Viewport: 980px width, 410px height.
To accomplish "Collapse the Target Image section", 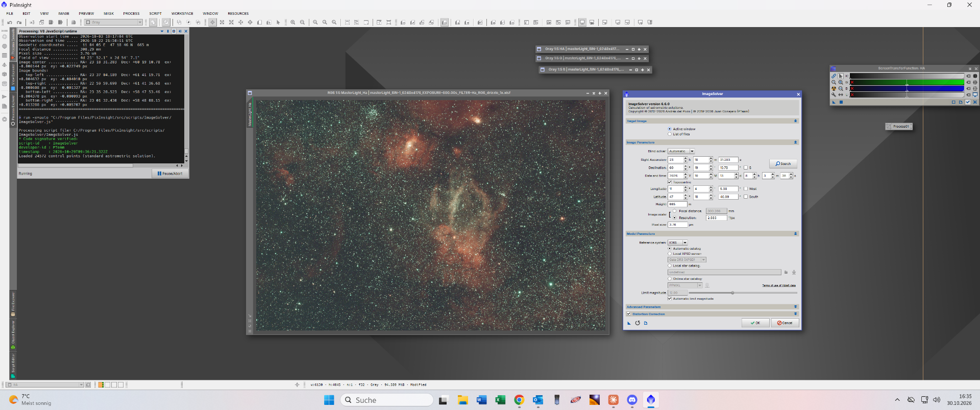I will tap(795, 121).
